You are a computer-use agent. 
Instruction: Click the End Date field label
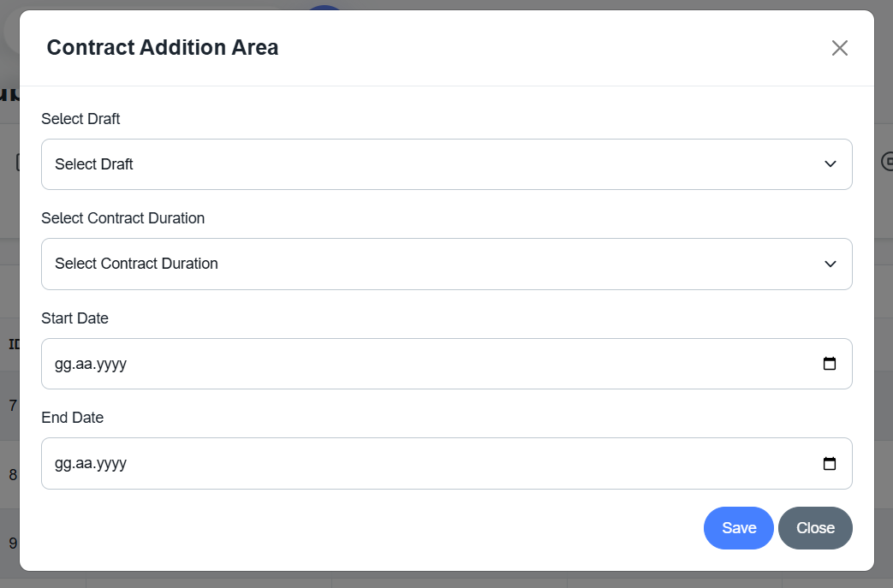[x=72, y=418]
